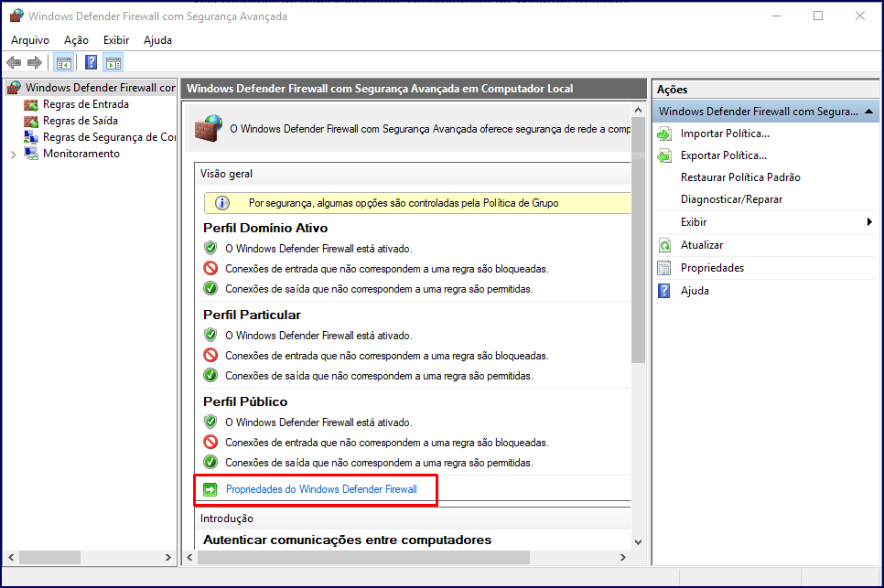The height and width of the screenshot is (588, 884).
Task: Open Propriedades do Windows Defender Firewall link
Action: (321, 489)
